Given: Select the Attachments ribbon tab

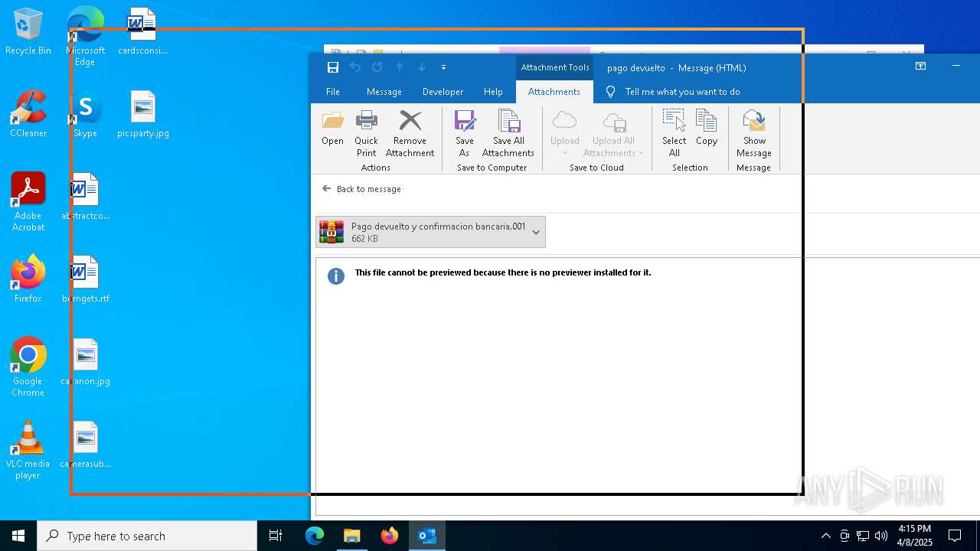Looking at the screenshot, I should click(x=554, y=92).
